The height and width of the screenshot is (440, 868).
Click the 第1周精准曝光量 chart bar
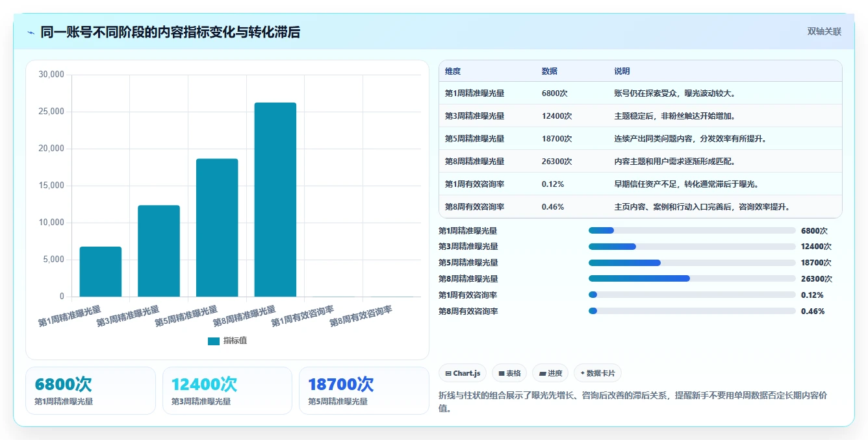[x=101, y=272]
